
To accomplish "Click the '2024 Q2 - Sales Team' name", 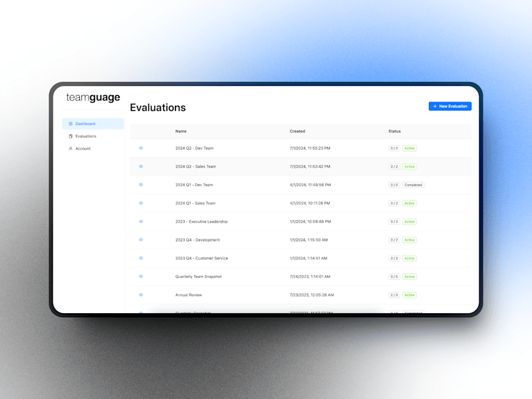I will coord(196,167).
